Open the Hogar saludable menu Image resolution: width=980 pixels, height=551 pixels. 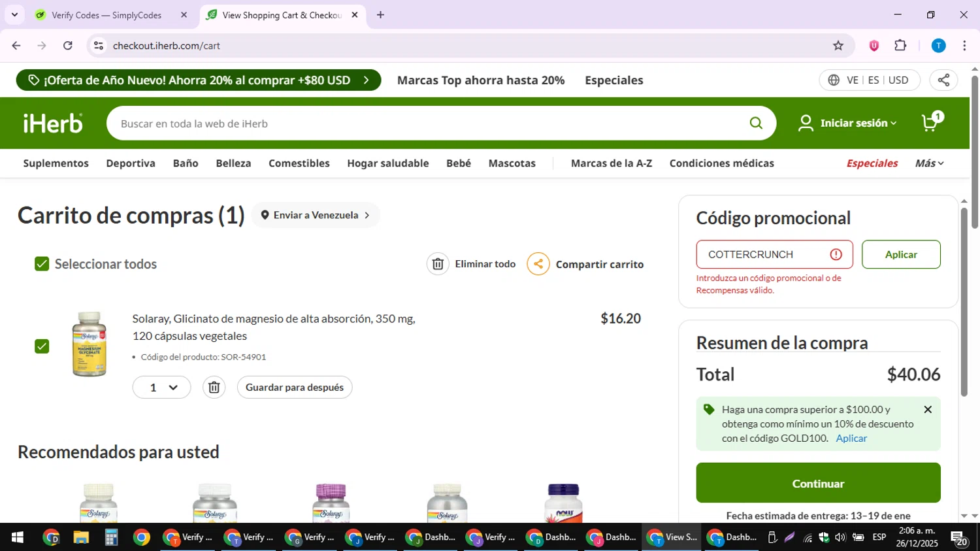pos(388,163)
